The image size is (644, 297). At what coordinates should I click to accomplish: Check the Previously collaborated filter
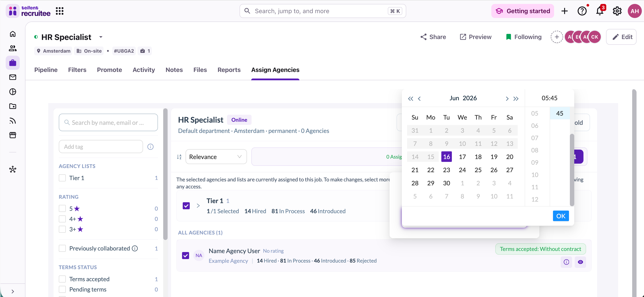(x=62, y=248)
